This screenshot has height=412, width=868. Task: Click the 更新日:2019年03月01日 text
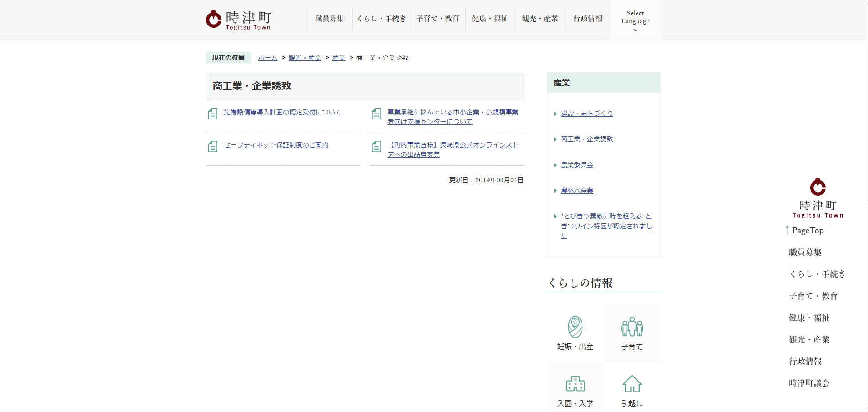[487, 180]
